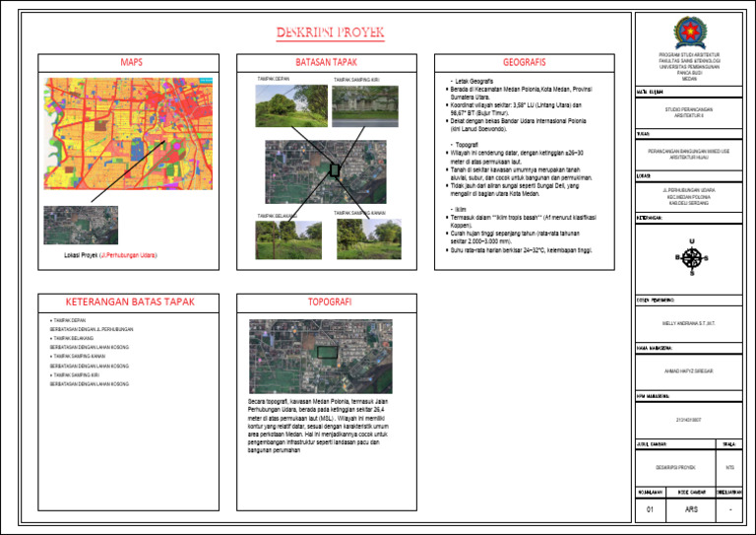Screen dimensions: 756x535
Task: Click the TAMPAK BELAKANG bullet in Keterangan list
Action: [73, 338]
